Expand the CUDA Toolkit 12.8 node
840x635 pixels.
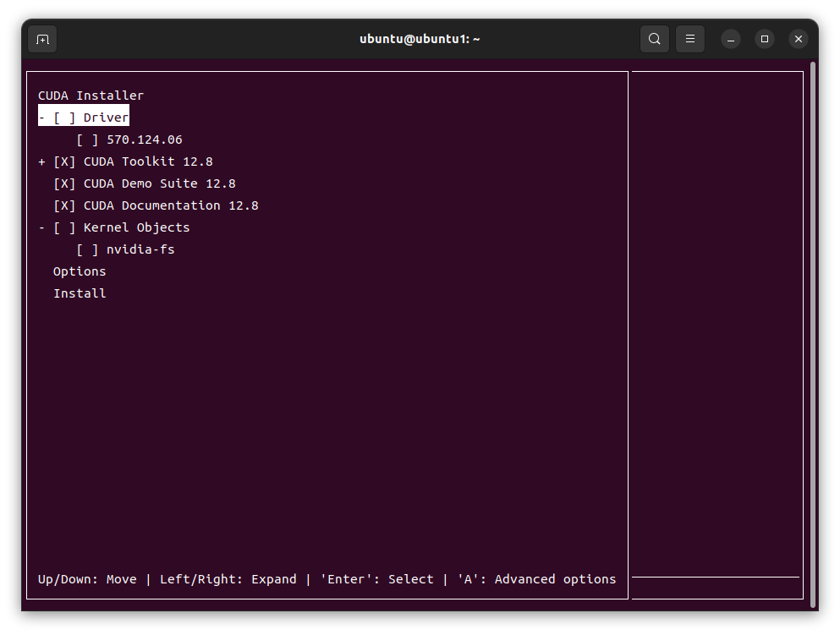41,161
